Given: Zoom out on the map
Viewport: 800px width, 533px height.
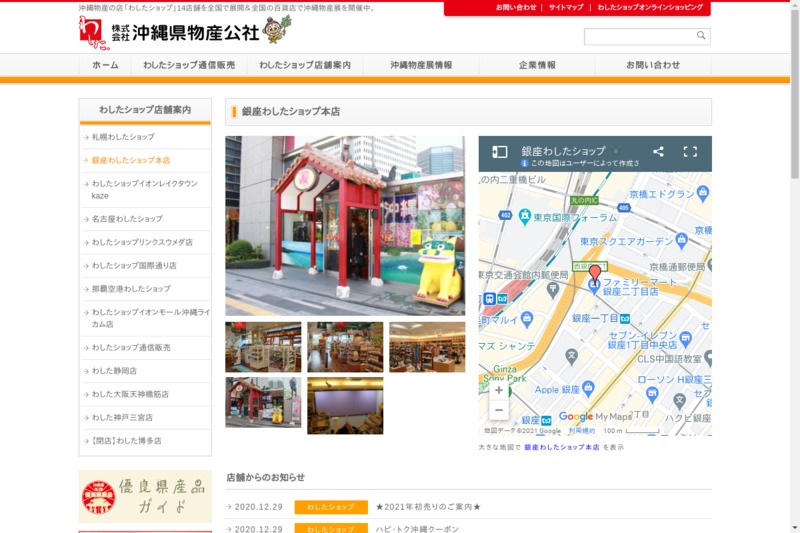Looking at the screenshot, I should click(499, 410).
